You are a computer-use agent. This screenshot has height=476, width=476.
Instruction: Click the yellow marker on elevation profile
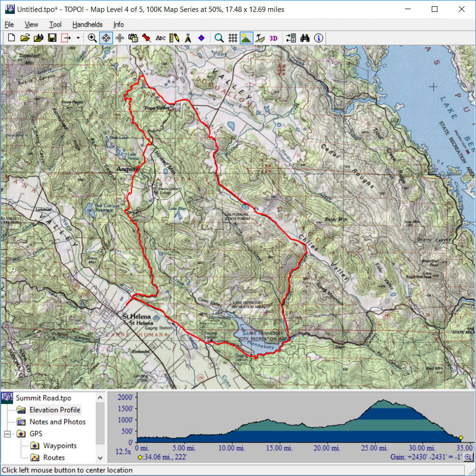click(461, 437)
